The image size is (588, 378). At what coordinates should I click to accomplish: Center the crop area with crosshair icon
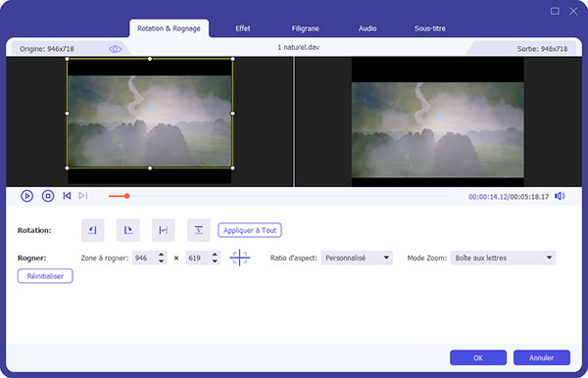pos(240,258)
